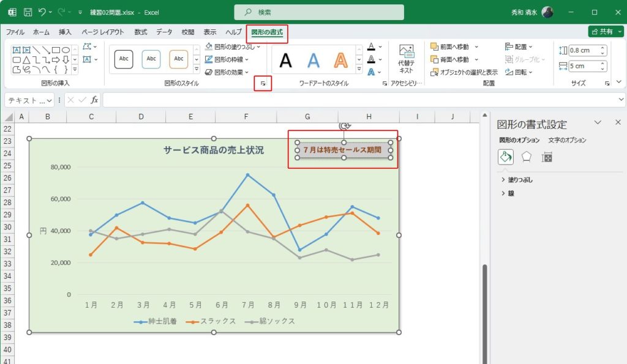
Task: Open the 回転 rotate dropdown
Action: (518, 72)
